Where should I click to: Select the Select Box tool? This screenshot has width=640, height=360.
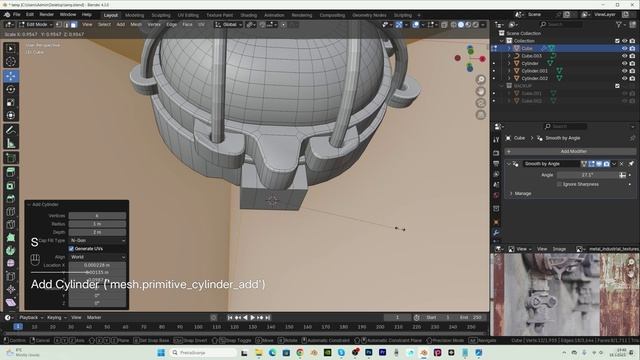11,49
